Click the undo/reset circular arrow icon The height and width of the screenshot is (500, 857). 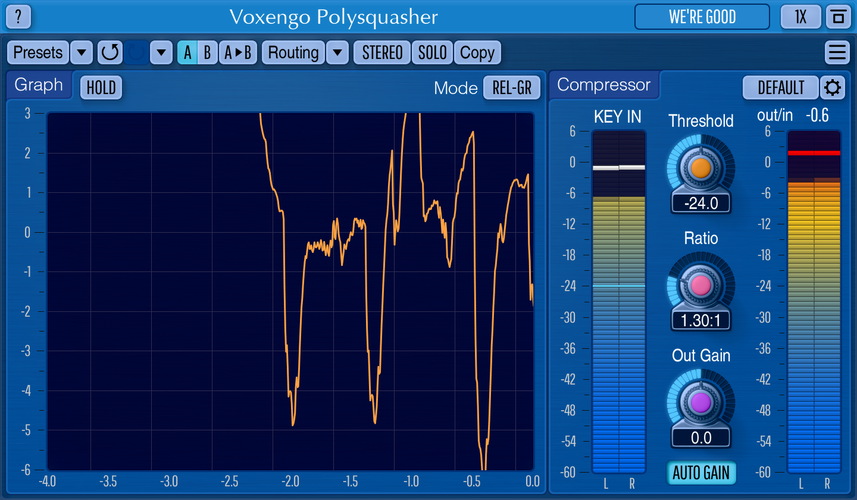110,52
